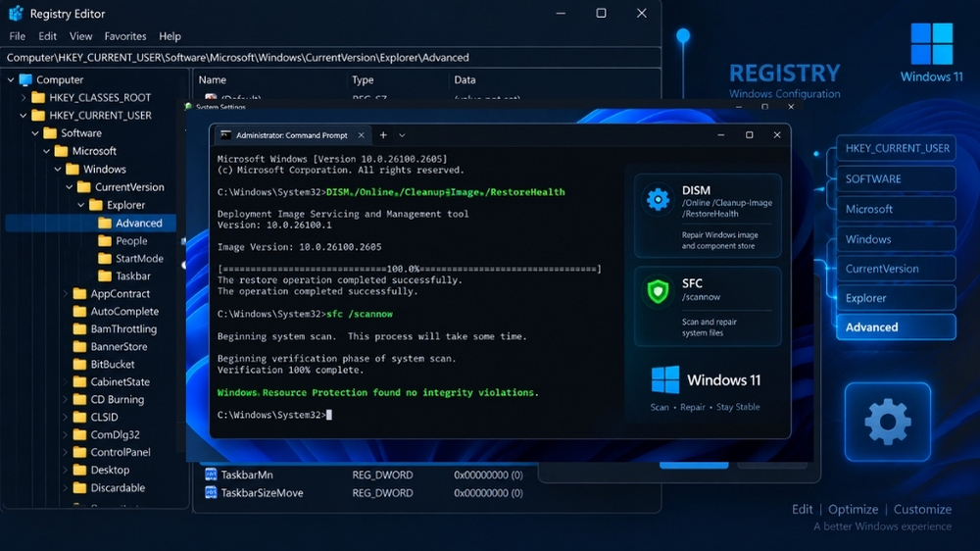
Task: Open the File menu
Action: pos(17,36)
